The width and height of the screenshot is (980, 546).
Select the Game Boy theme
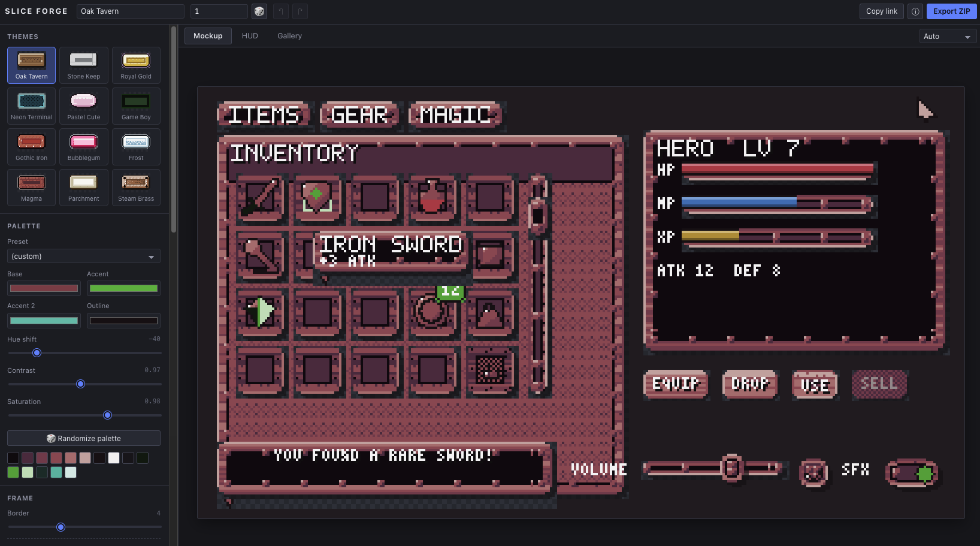pyautogui.click(x=136, y=106)
